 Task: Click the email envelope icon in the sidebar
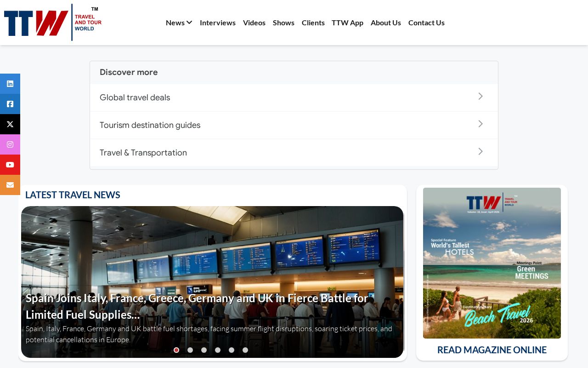10,185
